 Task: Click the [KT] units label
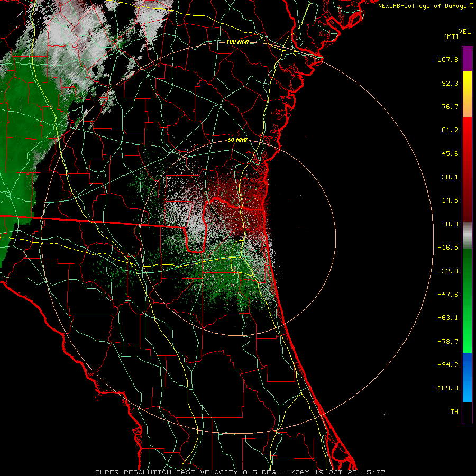[451, 36]
